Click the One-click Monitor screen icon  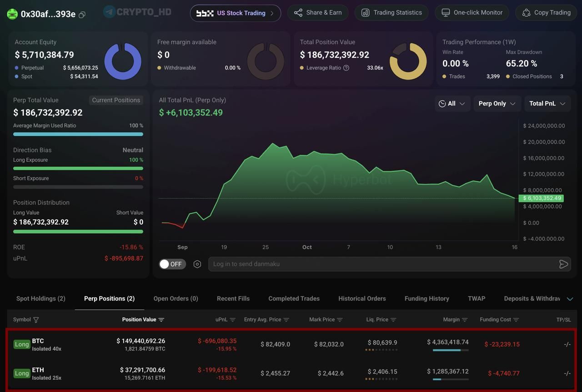tap(446, 13)
